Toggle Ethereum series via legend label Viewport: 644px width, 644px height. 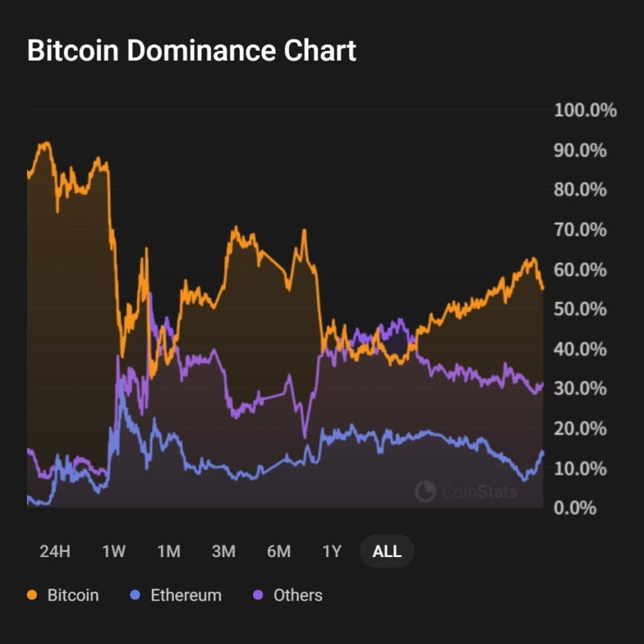tap(186, 595)
